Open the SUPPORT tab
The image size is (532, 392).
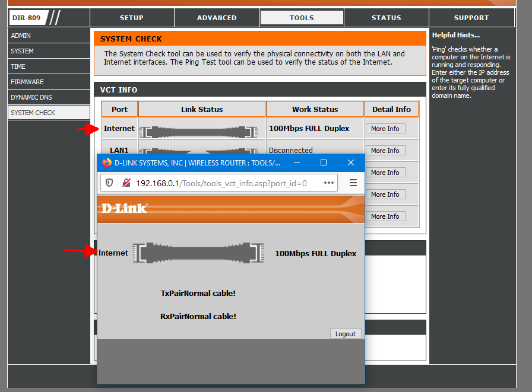[x=471, y=18]
